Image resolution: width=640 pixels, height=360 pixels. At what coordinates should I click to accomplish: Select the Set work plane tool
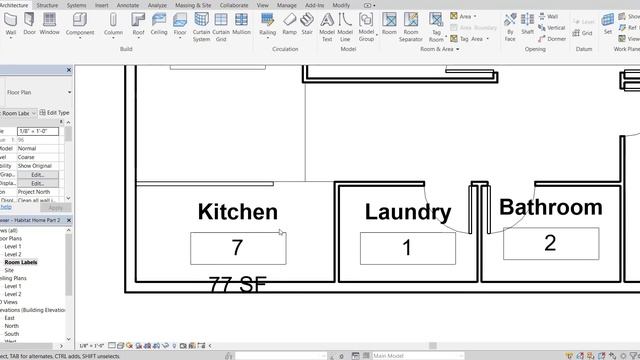point(608,24)
